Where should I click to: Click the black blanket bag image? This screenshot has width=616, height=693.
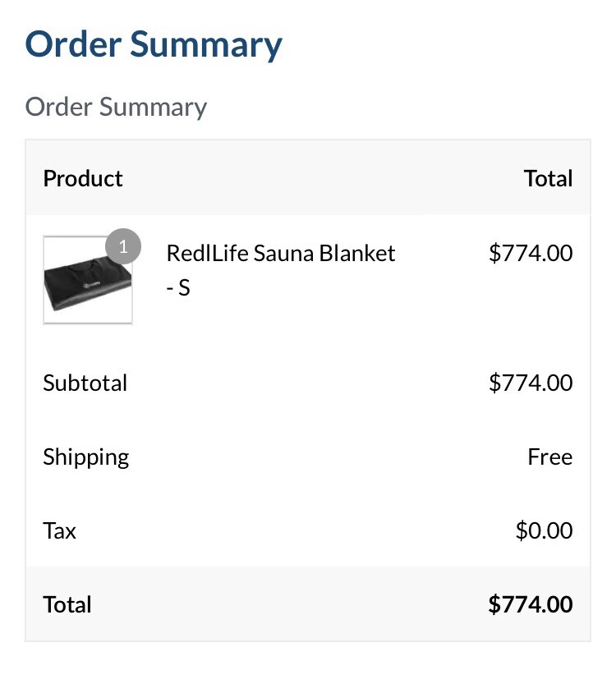pos(88,284)
